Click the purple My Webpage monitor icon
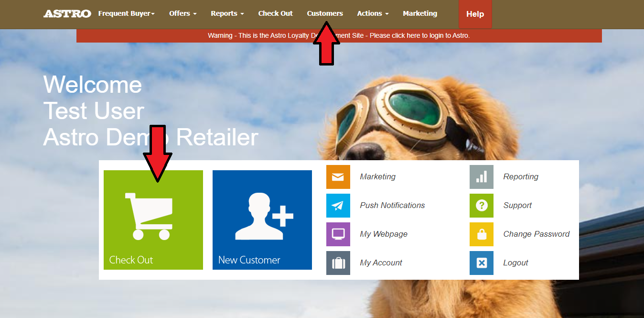The image size is (644, 318). [x=338, y=234]
